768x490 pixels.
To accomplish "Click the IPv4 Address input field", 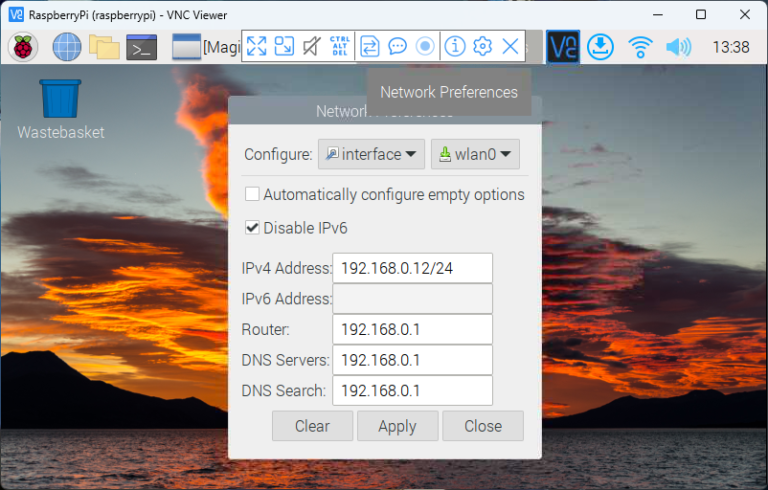I will pyautogui.click(x=412, y=268).
